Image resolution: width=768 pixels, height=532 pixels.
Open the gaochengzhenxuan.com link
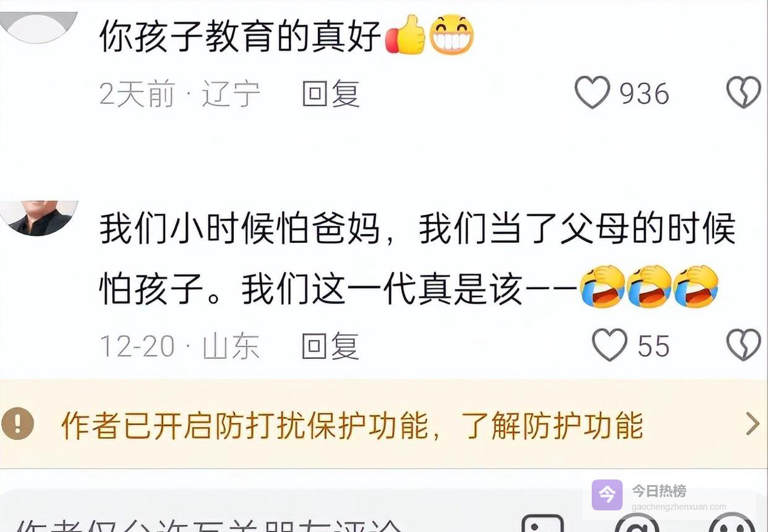pyautogui.click(x=679, y=507)
